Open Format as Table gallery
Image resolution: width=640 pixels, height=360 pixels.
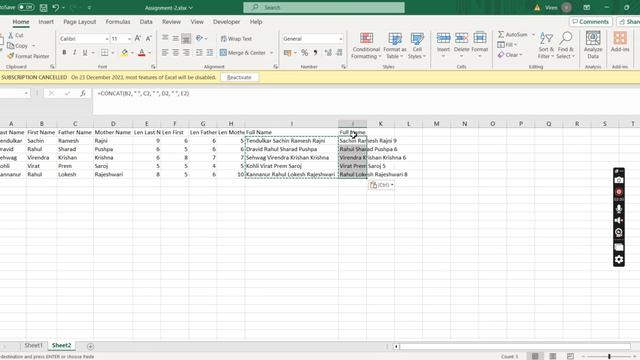pyautogui.click(x=395, y=45)
